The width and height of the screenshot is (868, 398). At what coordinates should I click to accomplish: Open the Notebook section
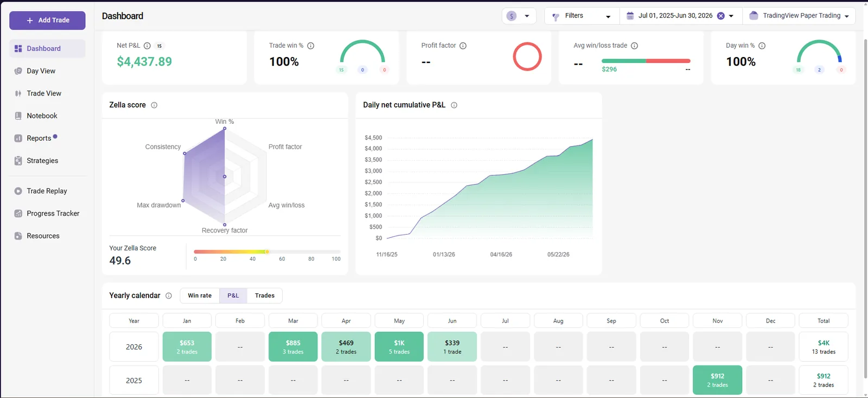(42, 116)
